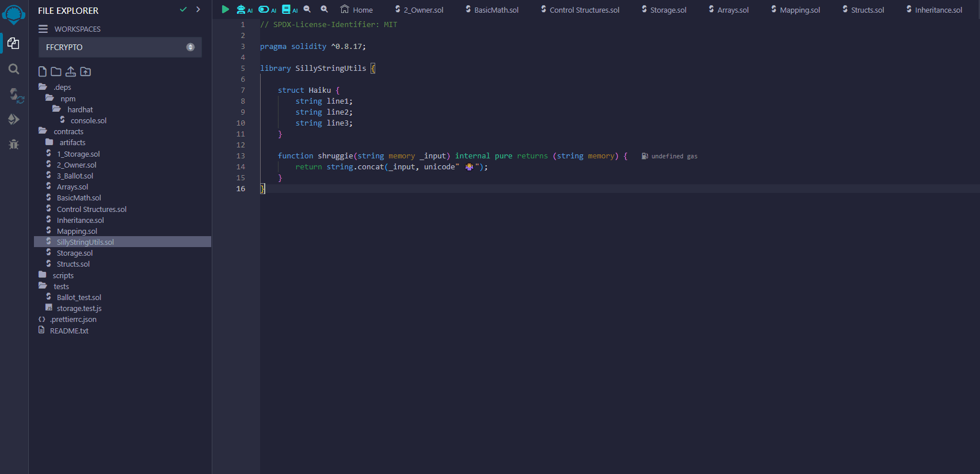Click 'undefined gas' annotation text

(x=674, y=156)
